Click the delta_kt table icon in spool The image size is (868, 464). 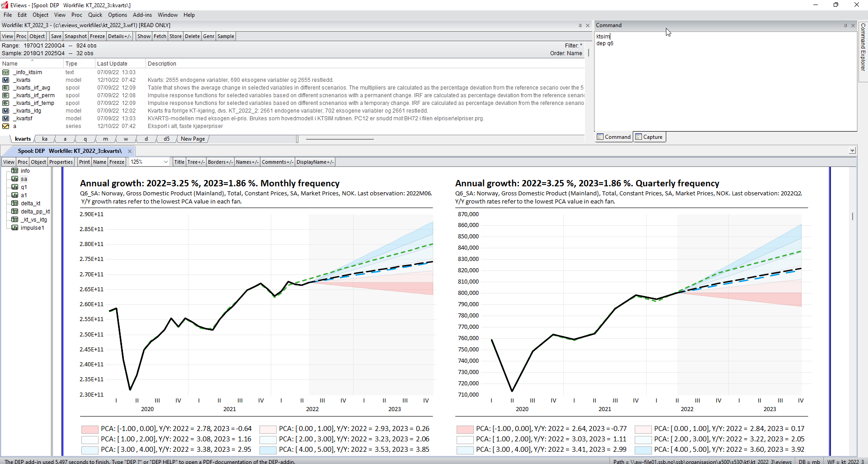click(15, 204)
